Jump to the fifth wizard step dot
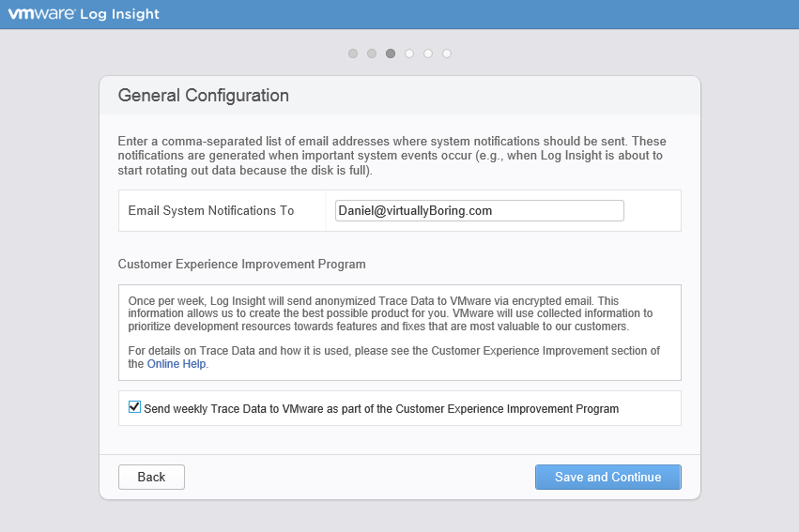This screenshot has width=799, height=532. (428, 53)
